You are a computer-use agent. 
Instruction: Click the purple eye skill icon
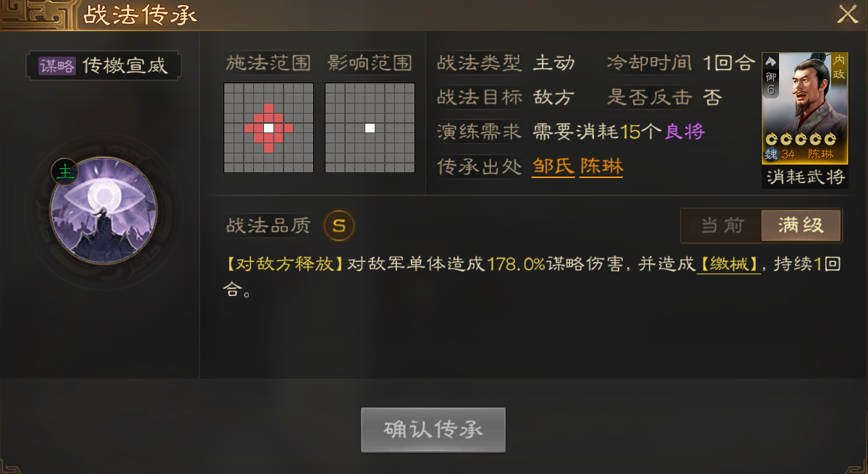(103, 210)
